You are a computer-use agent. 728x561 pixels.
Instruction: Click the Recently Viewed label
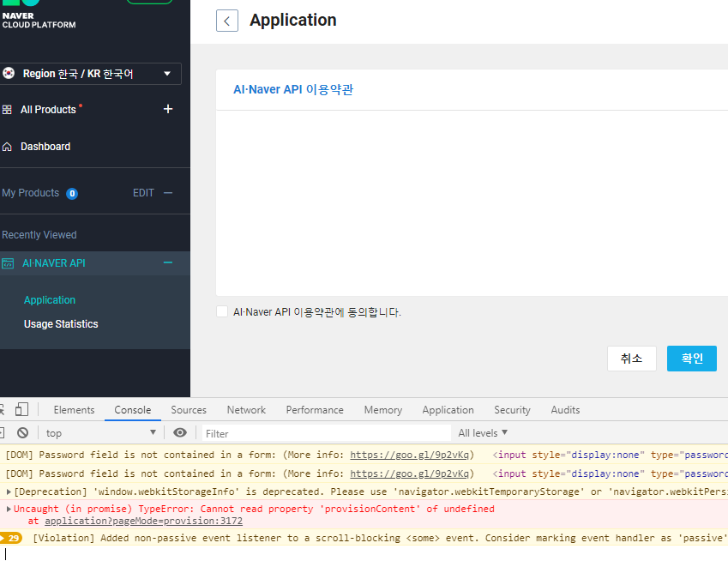click(39, 235)
